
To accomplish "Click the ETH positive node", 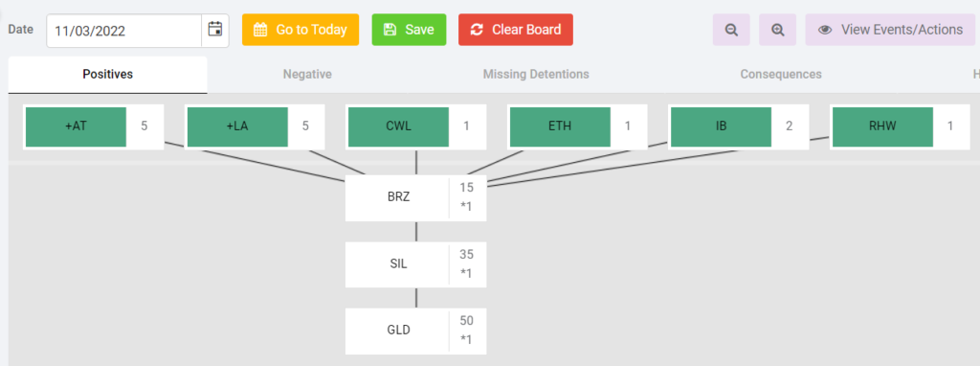I will coord(560,126).
